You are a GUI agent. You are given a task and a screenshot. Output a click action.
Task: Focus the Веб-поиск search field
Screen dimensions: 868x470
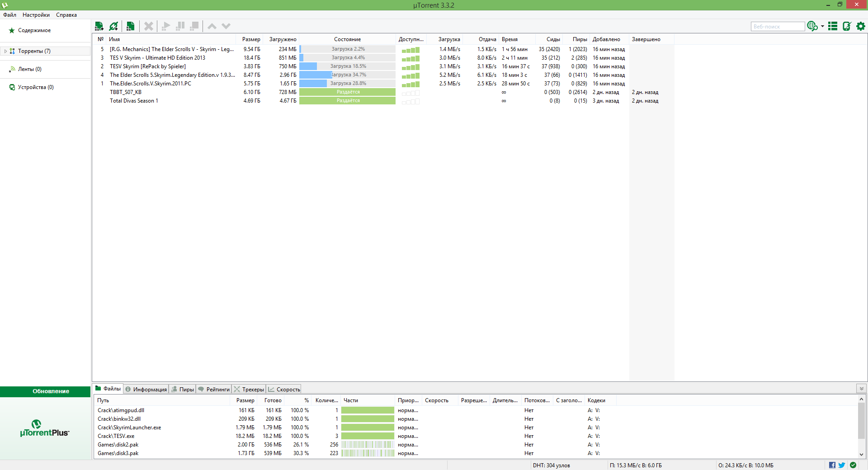(x=778, y=27)
